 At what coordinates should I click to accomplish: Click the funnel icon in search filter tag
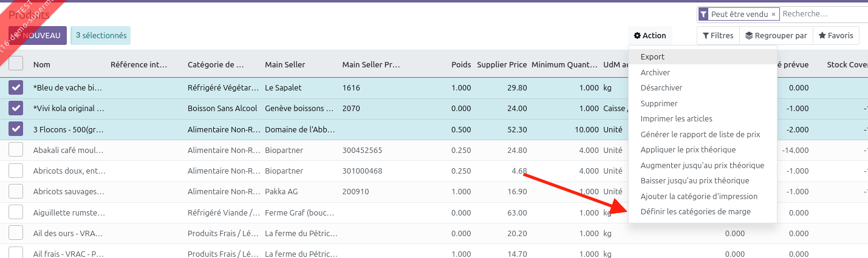coord(703,14)
